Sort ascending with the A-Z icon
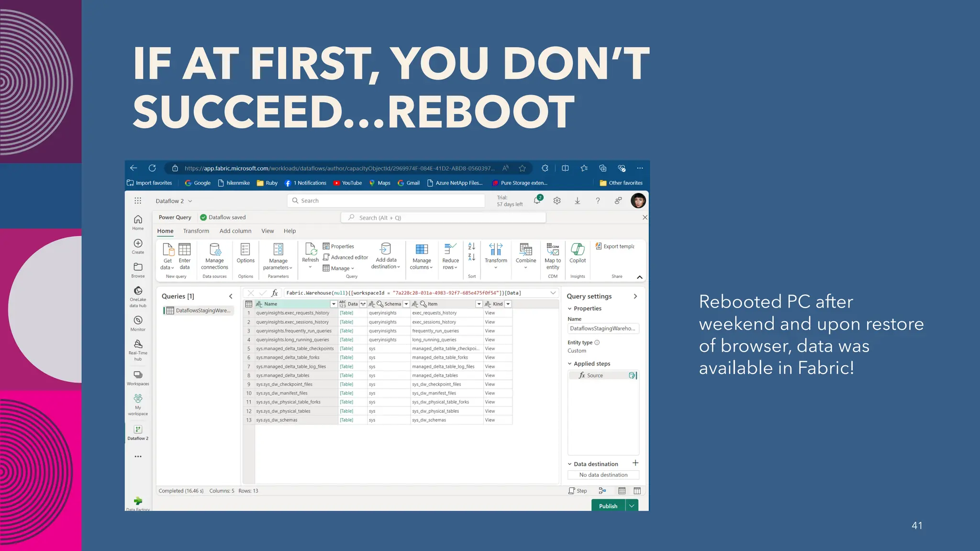The image size is (980, 551). click(x=472, y=246)
